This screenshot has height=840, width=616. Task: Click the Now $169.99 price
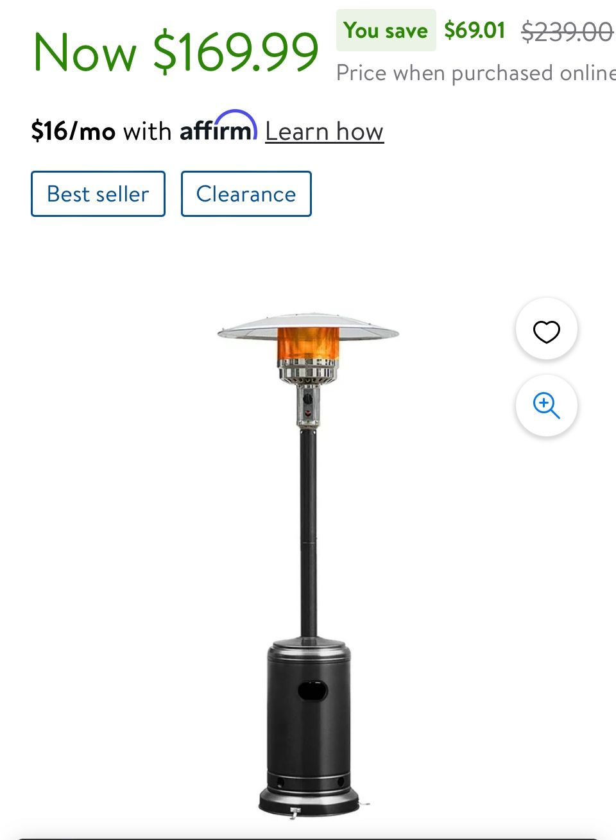pyautogui.click(x=176, y=53)
